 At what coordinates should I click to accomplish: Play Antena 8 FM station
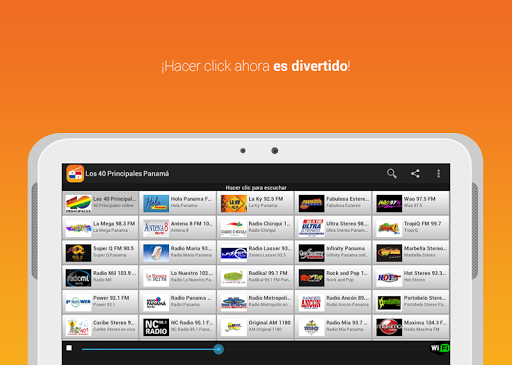point(178,228)
